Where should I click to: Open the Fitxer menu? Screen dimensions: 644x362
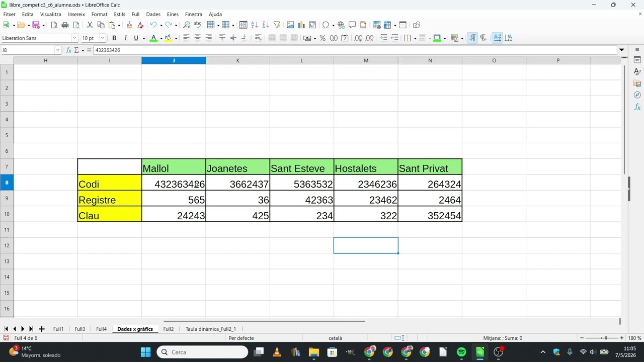coord(9,15)
